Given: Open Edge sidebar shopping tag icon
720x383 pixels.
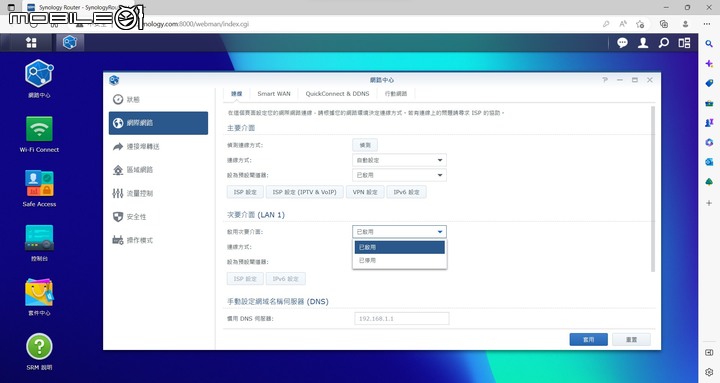Looking at the screenshot, I should [x=709, y=83].
